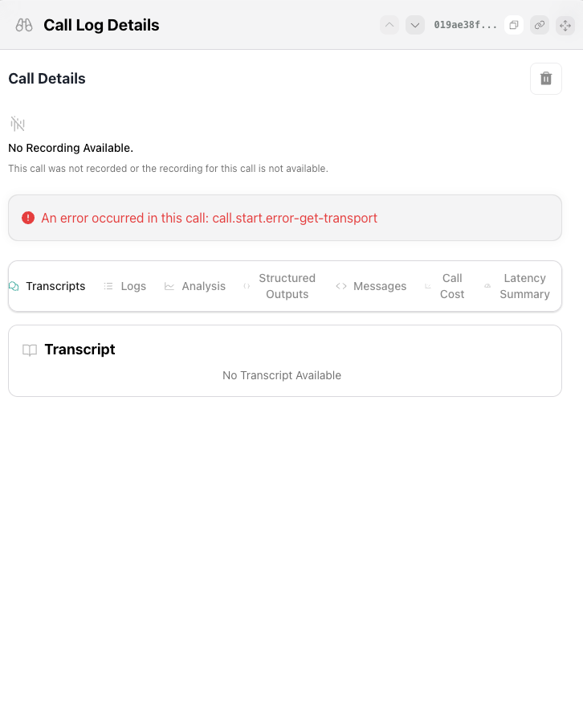583x728 pixels.
Task: Show the Messages tab
Action: click(371, 286)
